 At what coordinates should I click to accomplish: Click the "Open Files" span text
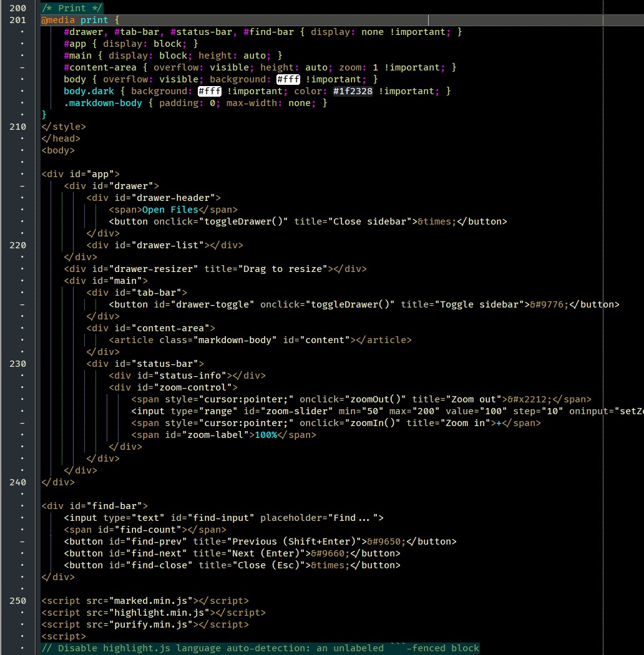[170, 210]
